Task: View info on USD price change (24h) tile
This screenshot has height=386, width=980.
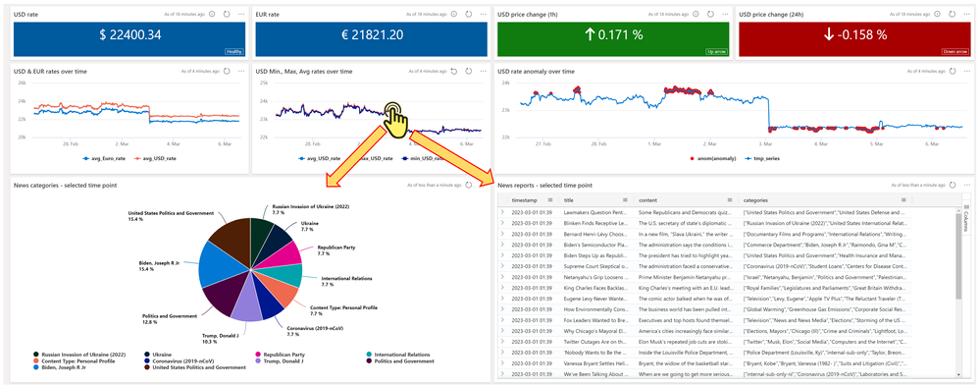Action: click(x=938, y=13)
